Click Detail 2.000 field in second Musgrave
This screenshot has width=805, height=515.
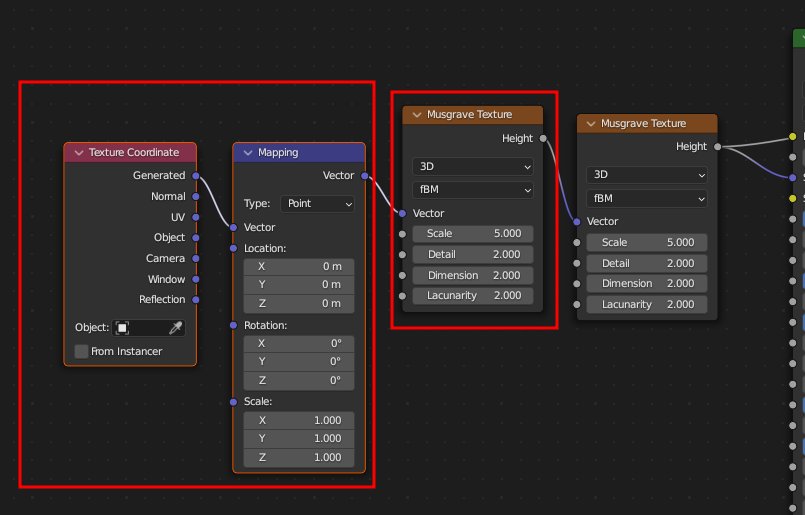[647, 263]
